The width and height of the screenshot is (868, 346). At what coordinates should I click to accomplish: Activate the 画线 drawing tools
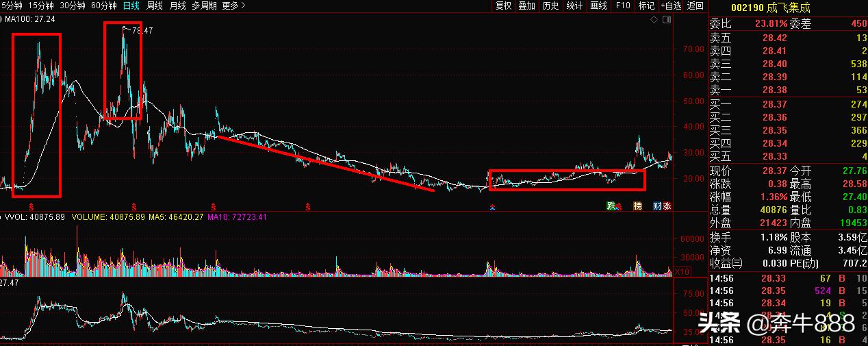598,5
